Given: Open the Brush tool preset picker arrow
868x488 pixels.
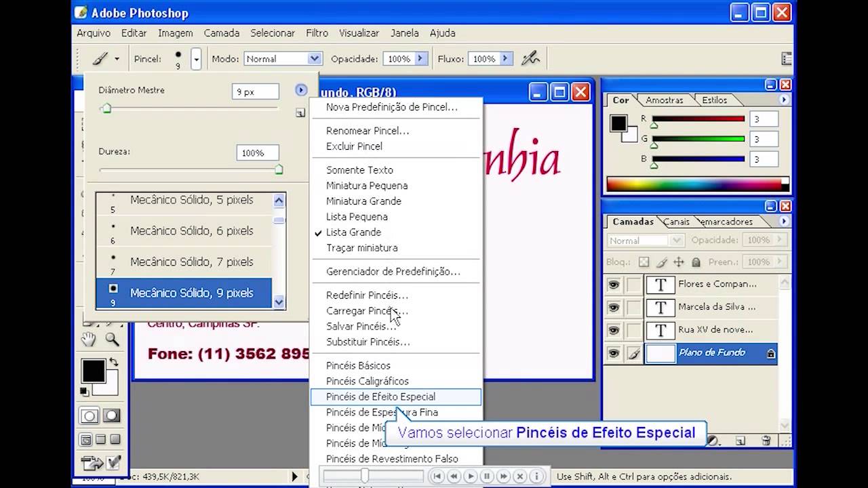Looking at the screenshot, I should (x=117, y=59).
